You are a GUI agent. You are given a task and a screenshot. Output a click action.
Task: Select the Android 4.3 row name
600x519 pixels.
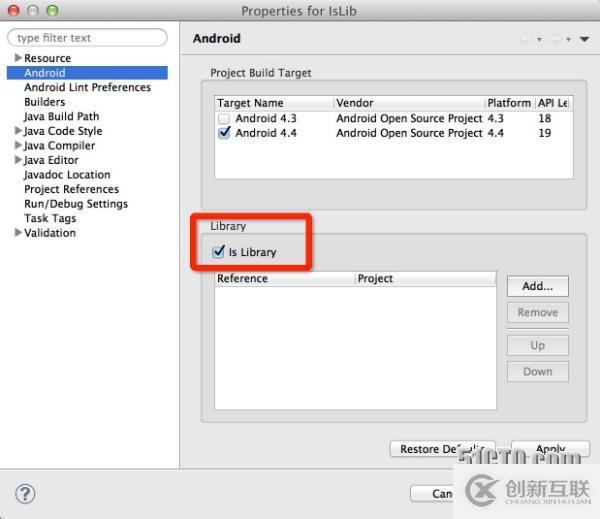click(266, 119)
